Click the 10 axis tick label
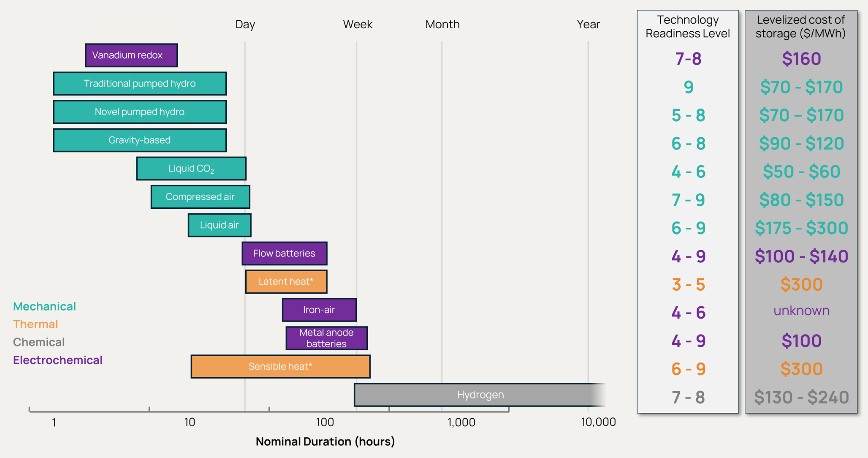Image resolution: width=868 pixels, height=458 pixels. click(190, 423)
